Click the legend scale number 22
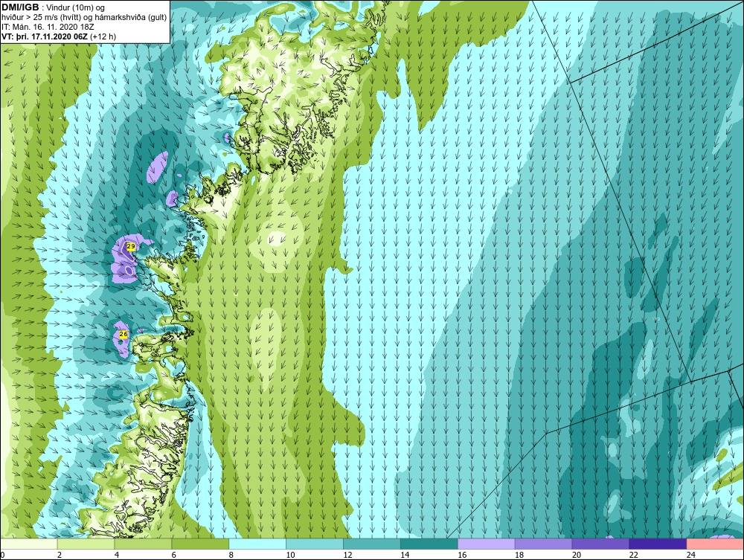This screenshot has width=744, height=560. pyautogui.click(x=633, y=555)
